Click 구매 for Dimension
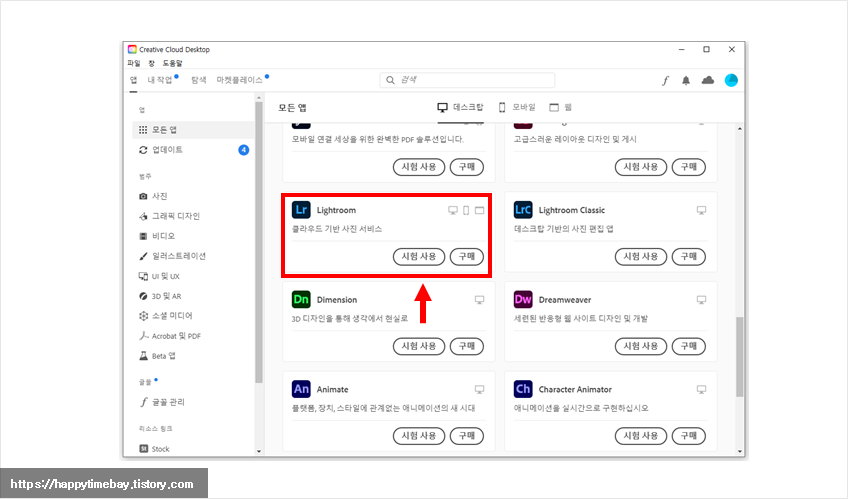Viewport: 848px width, 499px height. (467, 347)
